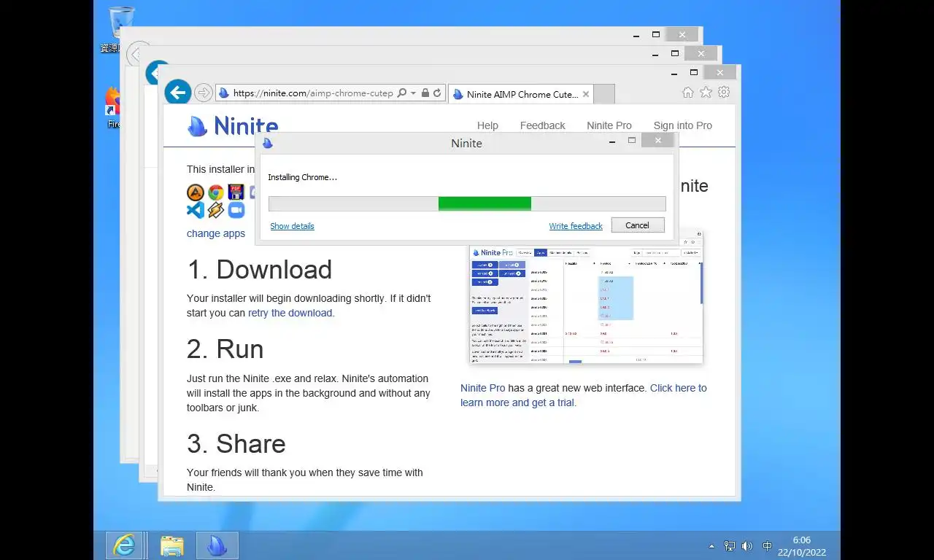Open the Help page link
The width and height of the screenshot is (934, 560).
[487, 125]
